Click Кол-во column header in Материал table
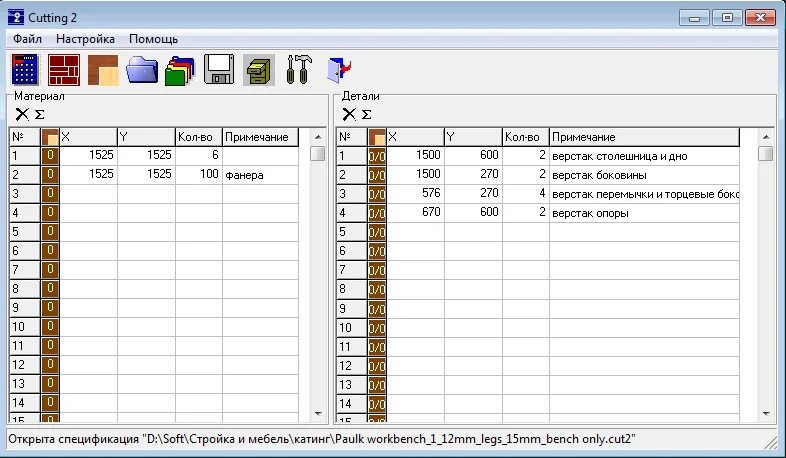The image size is (786, 458). (x=199, y=137)
